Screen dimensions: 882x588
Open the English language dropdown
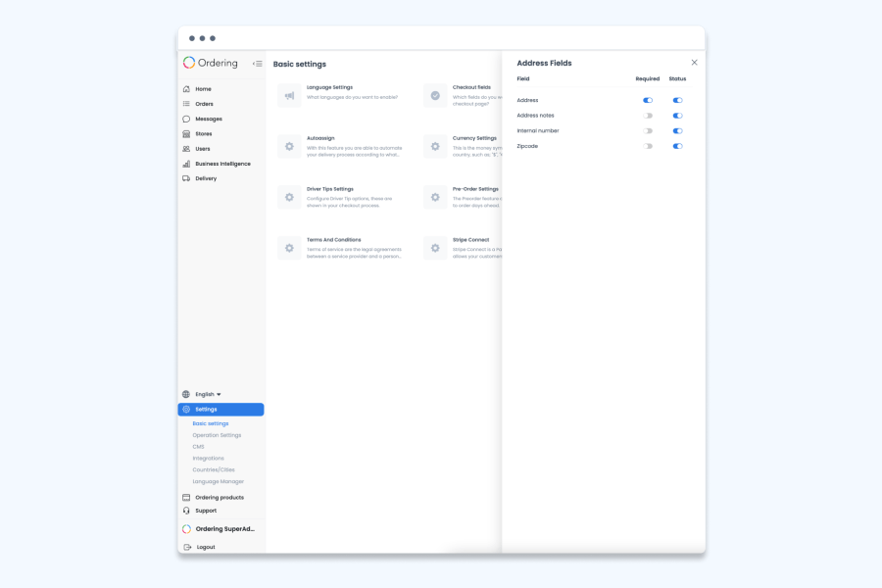[x=203, y=393]
